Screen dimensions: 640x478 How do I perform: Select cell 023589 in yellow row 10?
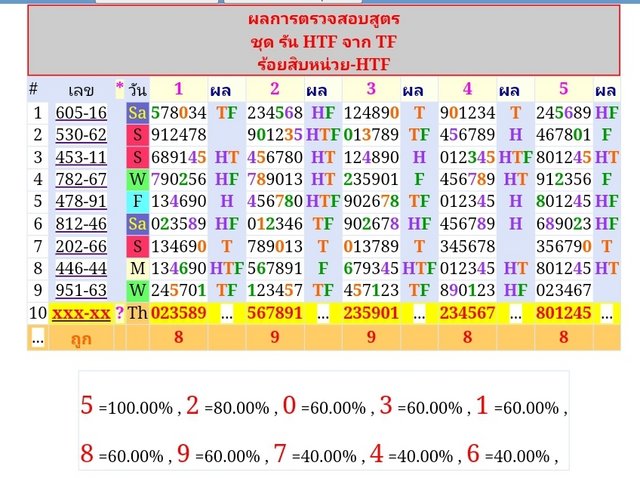(x=178, y=313)
